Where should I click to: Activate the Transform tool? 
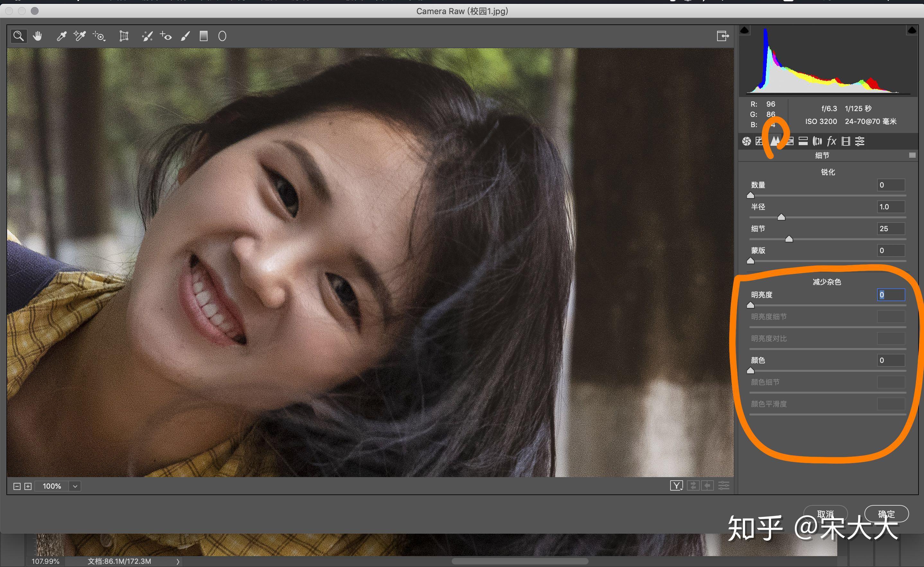pos(124,36)
